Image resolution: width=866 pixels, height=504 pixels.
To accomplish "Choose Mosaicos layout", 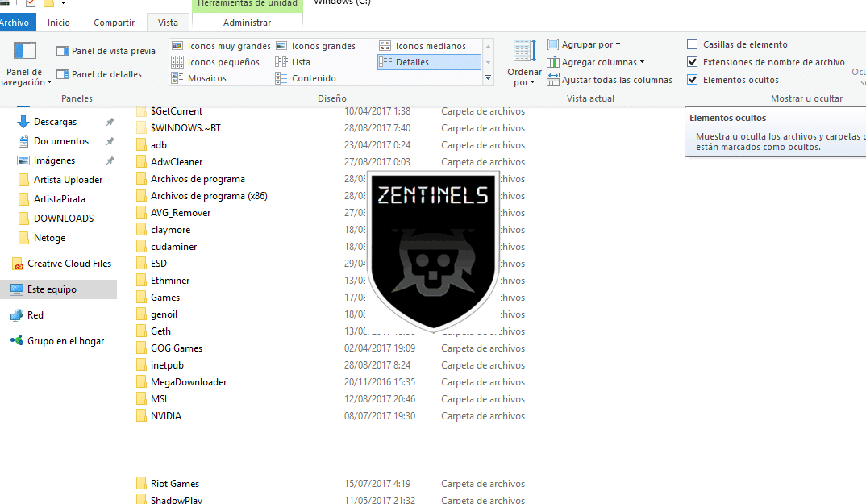I will [199, 78].
